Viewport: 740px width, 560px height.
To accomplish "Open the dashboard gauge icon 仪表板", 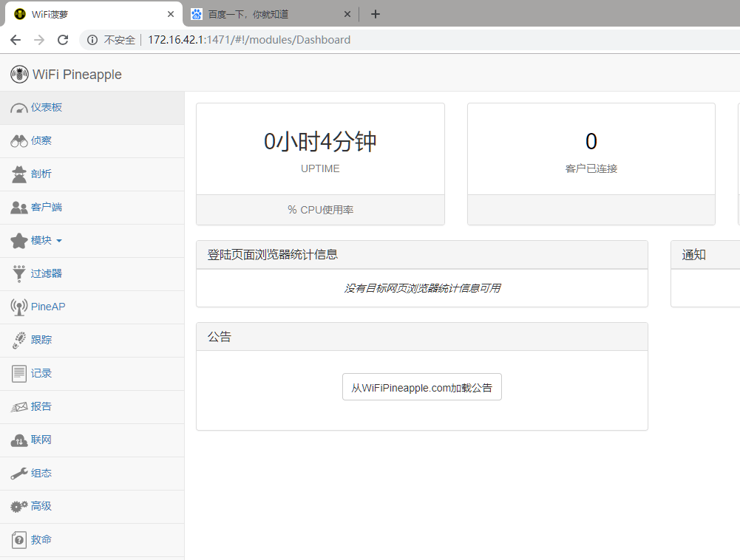I will tap(19, 109).
